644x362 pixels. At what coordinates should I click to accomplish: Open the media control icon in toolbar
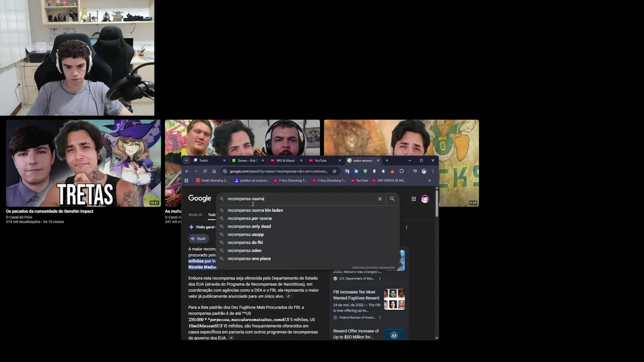(x=415, y=171)
